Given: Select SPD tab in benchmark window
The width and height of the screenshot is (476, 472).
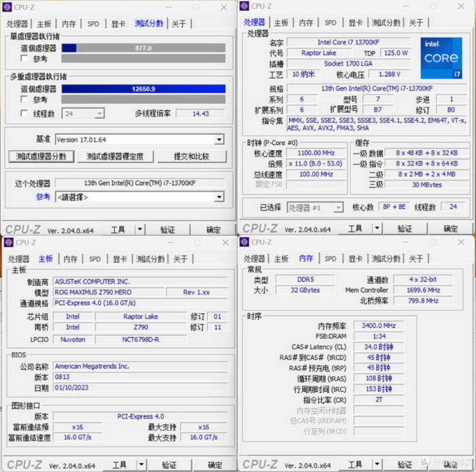Looking at the screenshot, I should 93,24.
